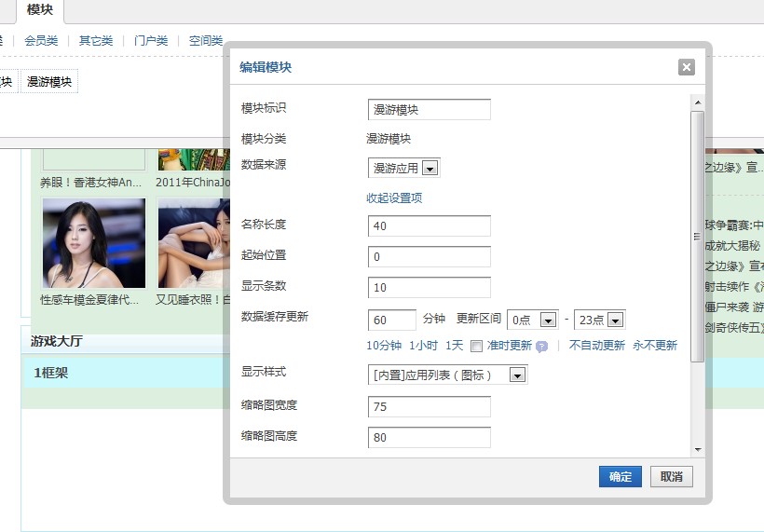The width and height of the screenshot is (764, 532).
Task: Select the 模块 tab
Action: coord(40,9)
